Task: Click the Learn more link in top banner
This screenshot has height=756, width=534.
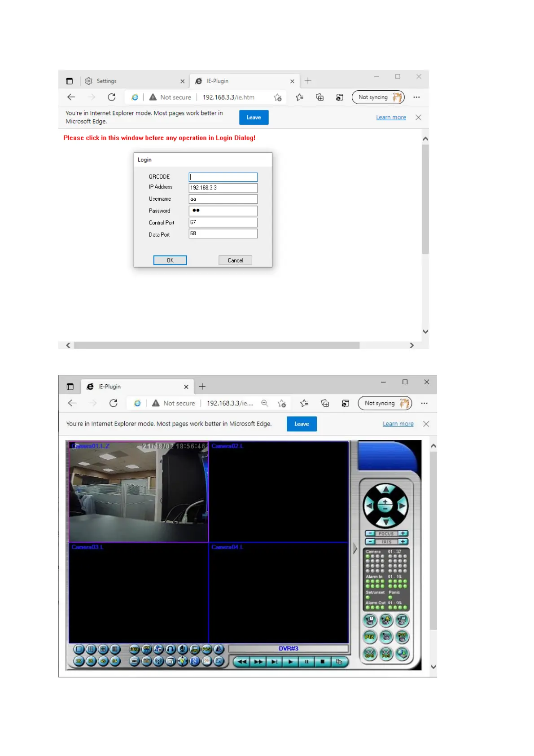Action: [x=391, y=118]
